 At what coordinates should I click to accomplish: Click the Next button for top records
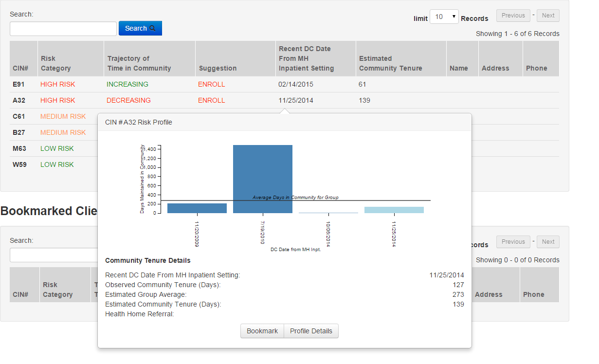[547, 15]
